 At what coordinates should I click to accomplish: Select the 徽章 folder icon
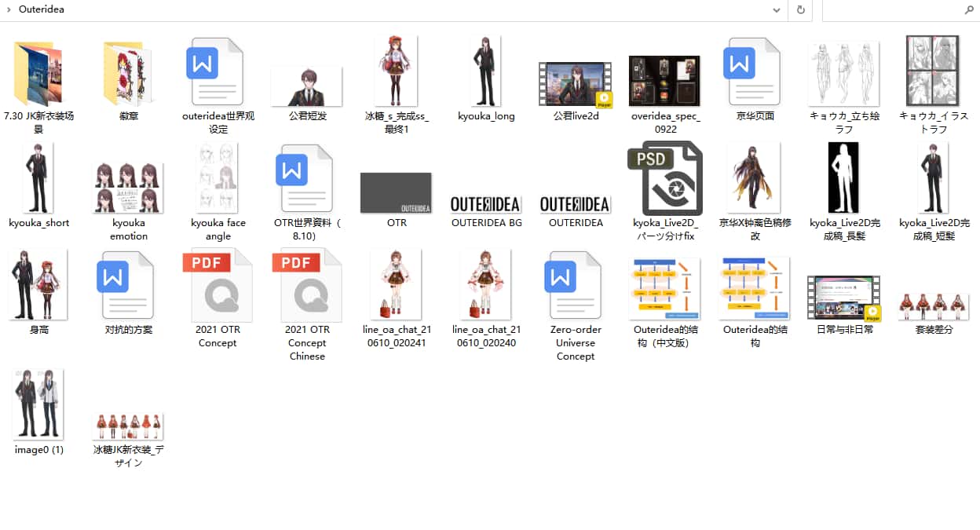[x=128, y=72]
